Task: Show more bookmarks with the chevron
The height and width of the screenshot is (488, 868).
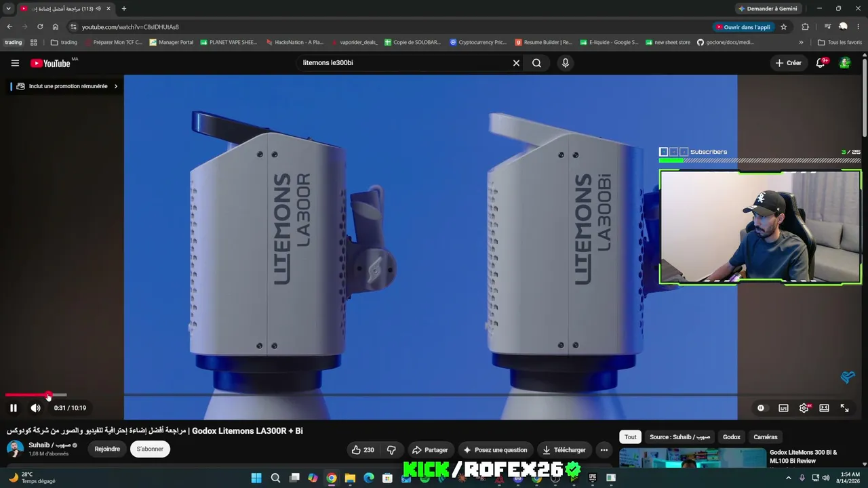Action: point(801,42)
